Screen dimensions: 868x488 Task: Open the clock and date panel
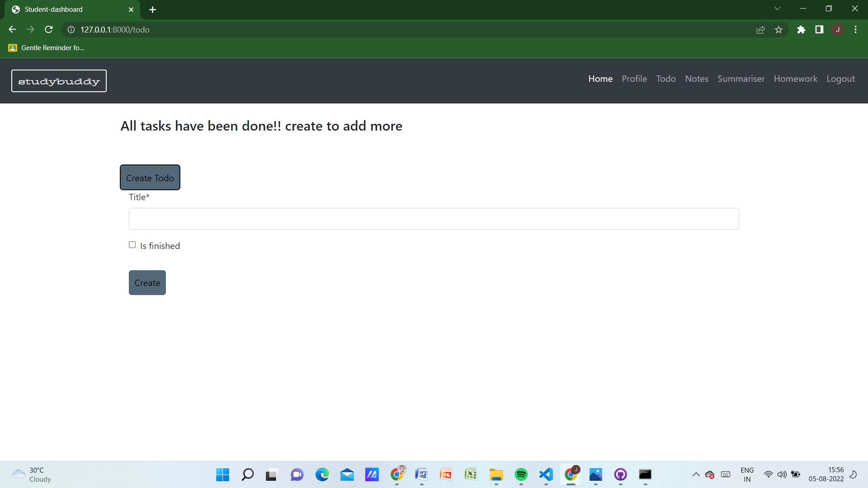tap(826, 474)
